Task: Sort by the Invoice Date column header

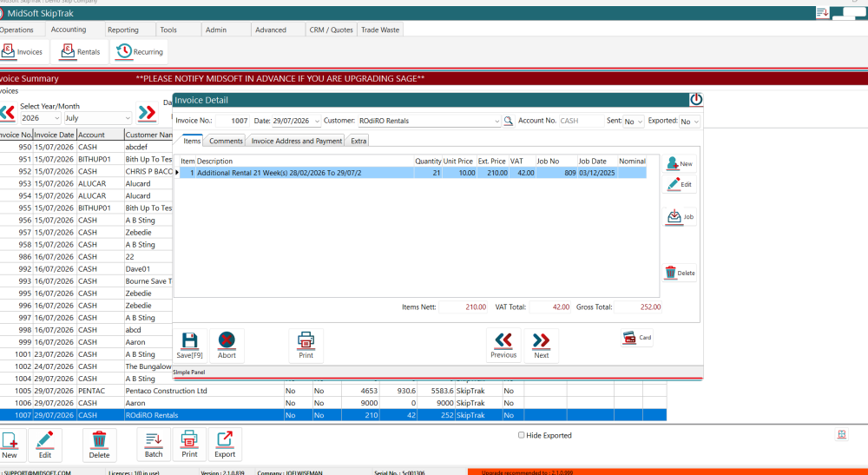Action: click(x=54, y=135)
